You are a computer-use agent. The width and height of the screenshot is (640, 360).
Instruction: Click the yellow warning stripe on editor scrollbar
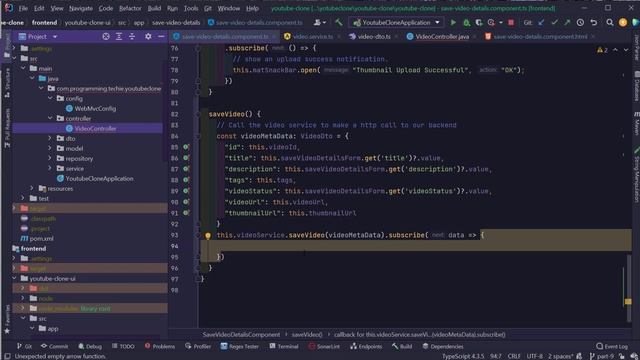point(628,302)
